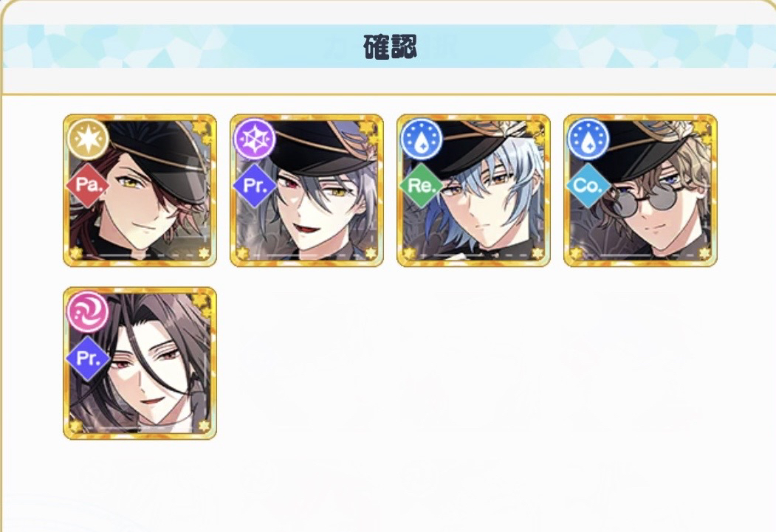
Task: Click the pink swirl attribute icon
Action: coord(88,311)
